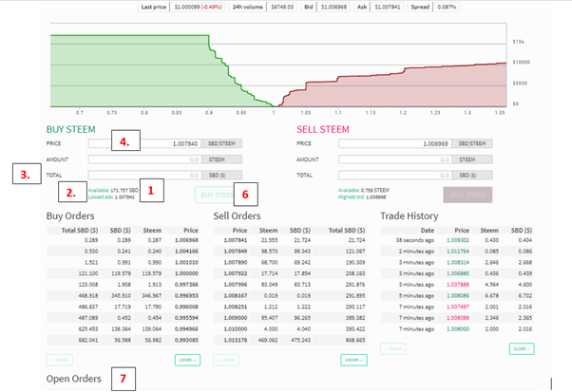
Task: Click the Buy Steem amount input field
Action: (144, 159)
